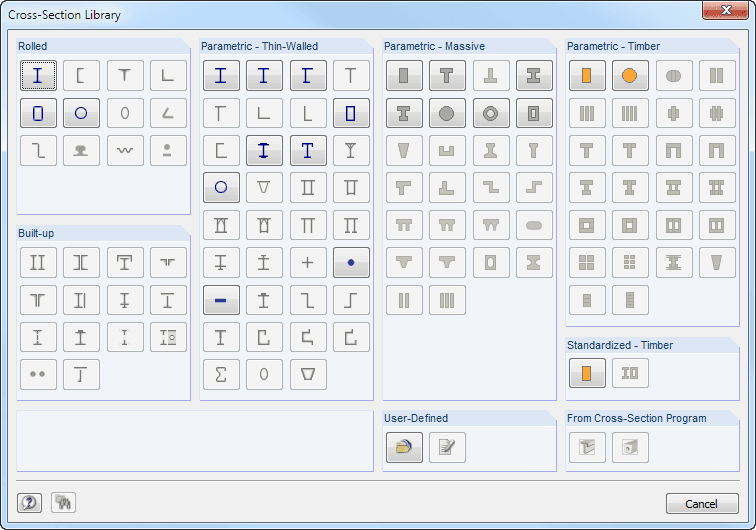The image size is (756, 530).
Task: Select the built-up two-round-bars section
Action: point(38,374)
